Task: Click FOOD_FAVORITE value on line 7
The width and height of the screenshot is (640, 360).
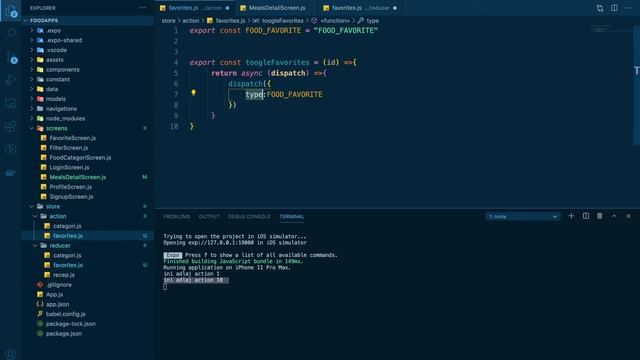Action: tap(294, 94)
